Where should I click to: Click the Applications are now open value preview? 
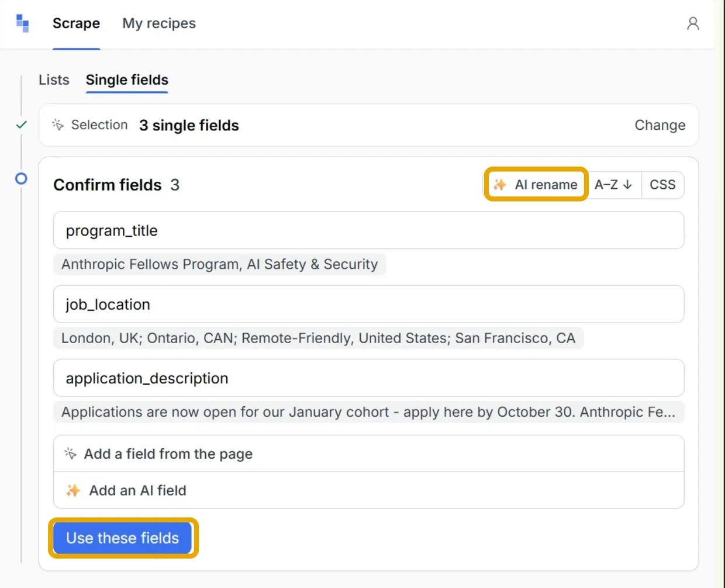[368, 412]
